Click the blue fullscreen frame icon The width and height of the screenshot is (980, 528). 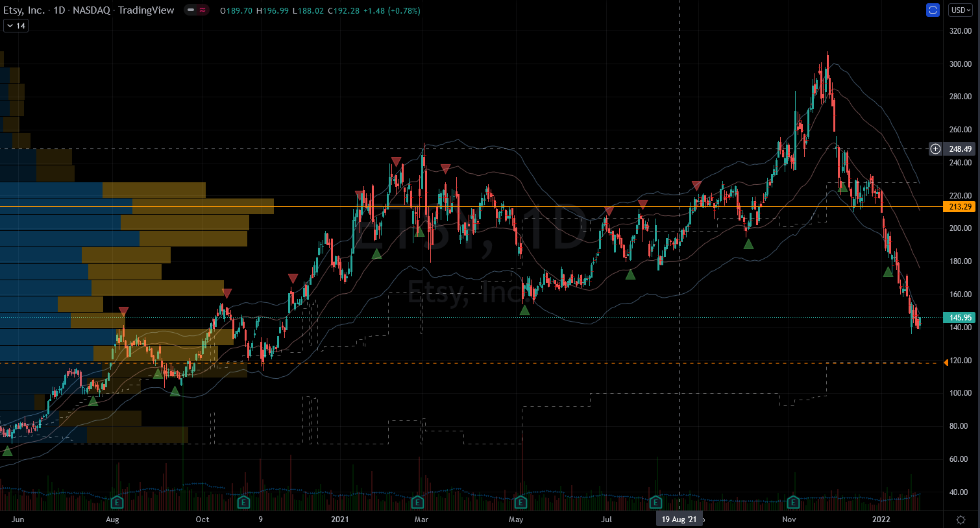click(x=933, y=10)
